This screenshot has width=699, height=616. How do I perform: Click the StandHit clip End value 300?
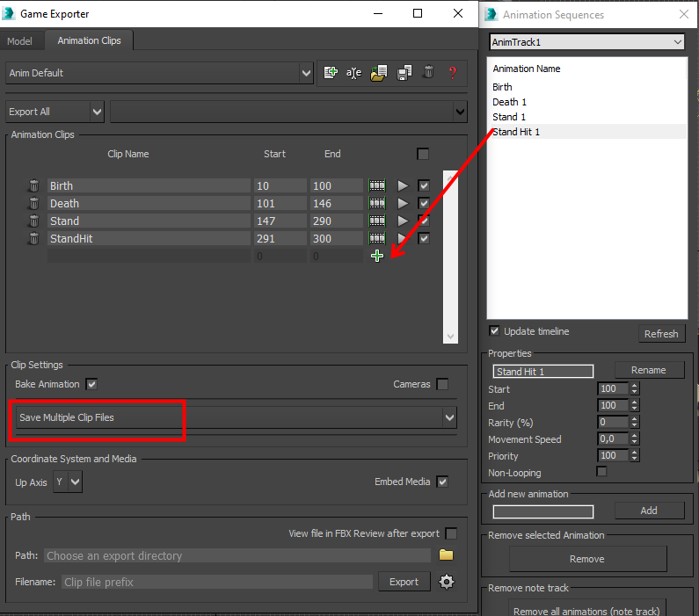coord(337,239)
